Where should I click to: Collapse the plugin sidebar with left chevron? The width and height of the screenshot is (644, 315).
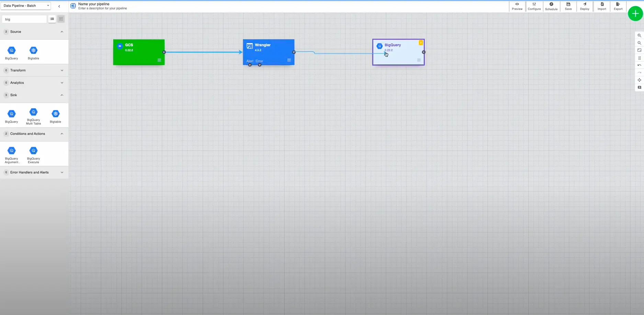[x=59, y=6]
